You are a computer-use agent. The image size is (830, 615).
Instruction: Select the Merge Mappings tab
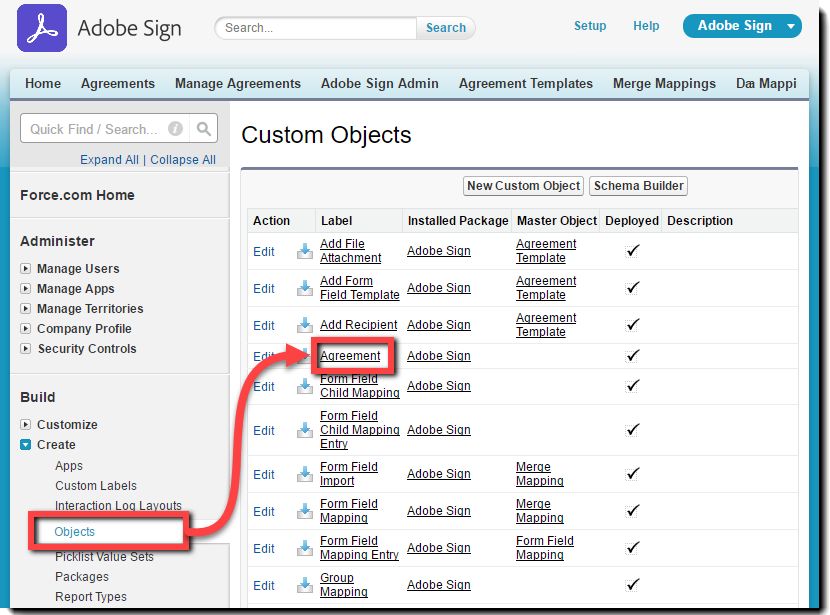(x=664, y=84)
